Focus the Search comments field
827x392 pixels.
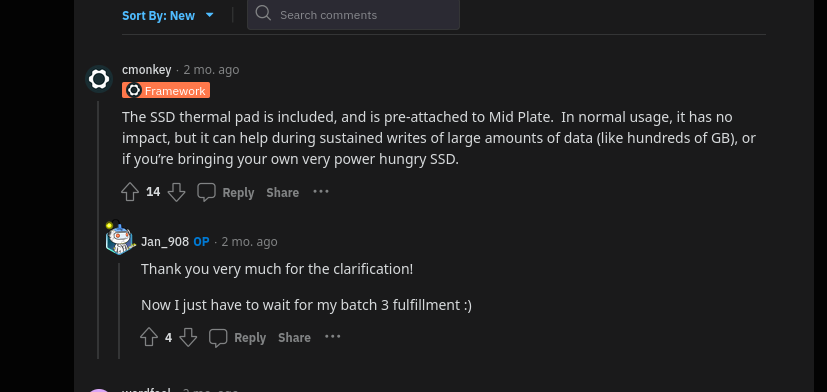tap(353, 15)
